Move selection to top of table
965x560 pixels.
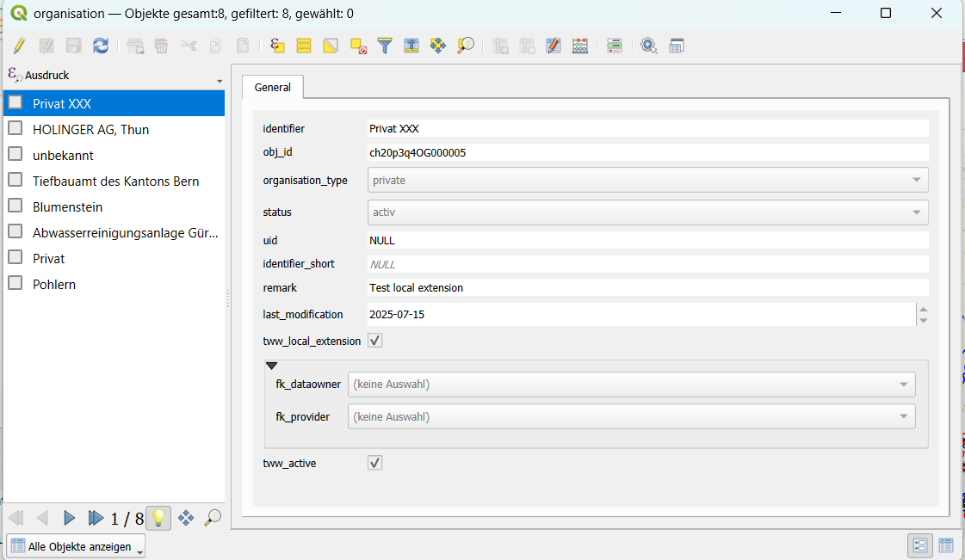pos(411,46)
